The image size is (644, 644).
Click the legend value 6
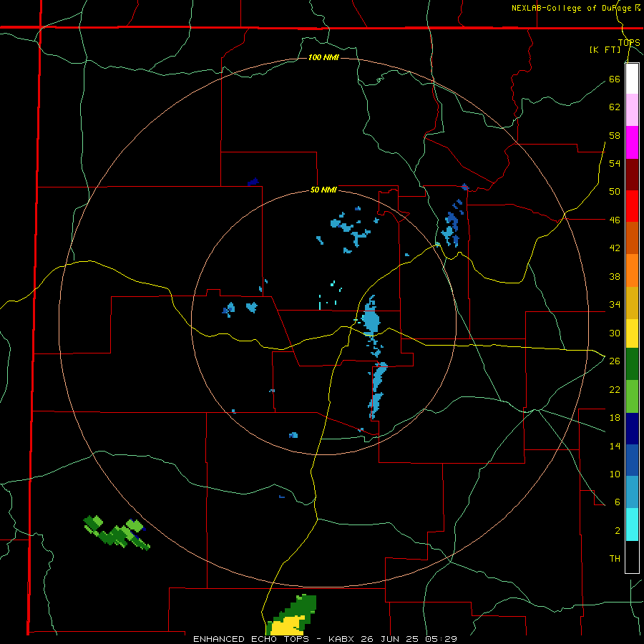(x=618, y=502)
